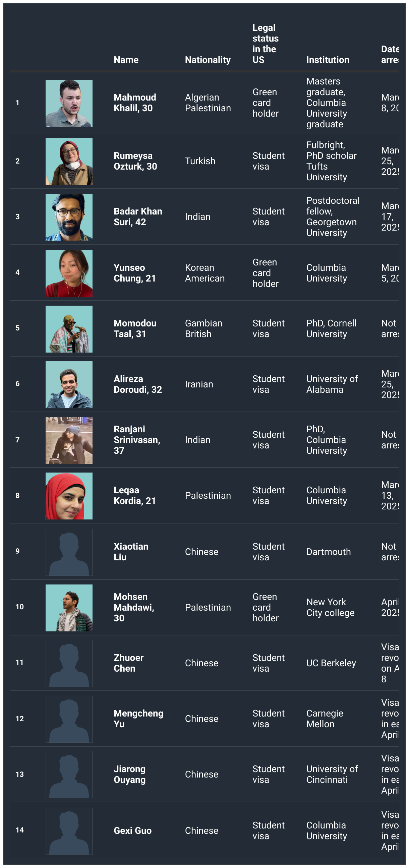Click the University of Alabama cell

(x=332, y=384)
